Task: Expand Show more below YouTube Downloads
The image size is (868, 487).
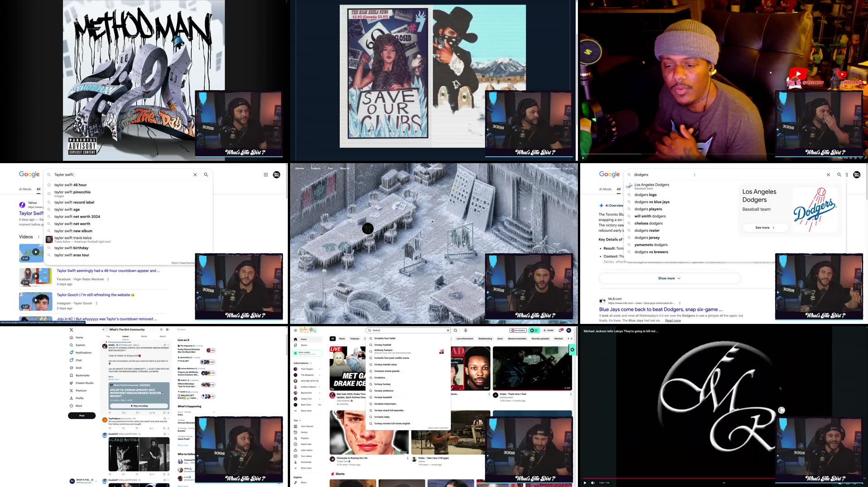Action: 303,468
